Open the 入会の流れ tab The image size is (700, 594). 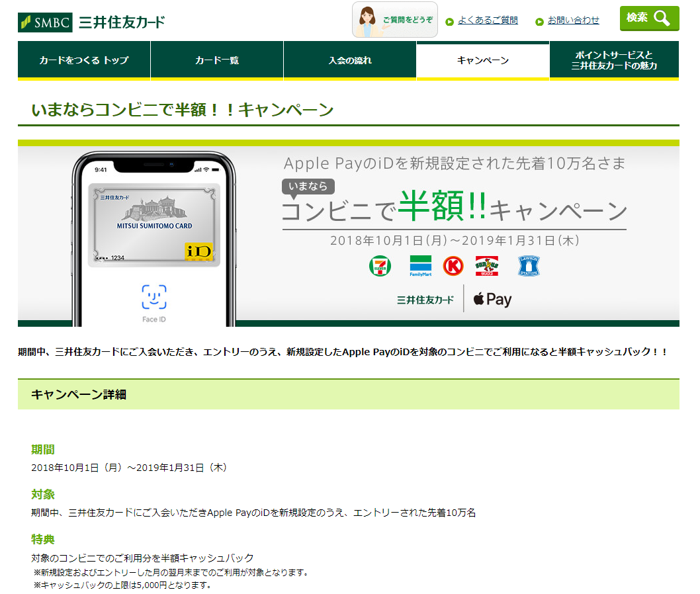click(x=350, y=60)
